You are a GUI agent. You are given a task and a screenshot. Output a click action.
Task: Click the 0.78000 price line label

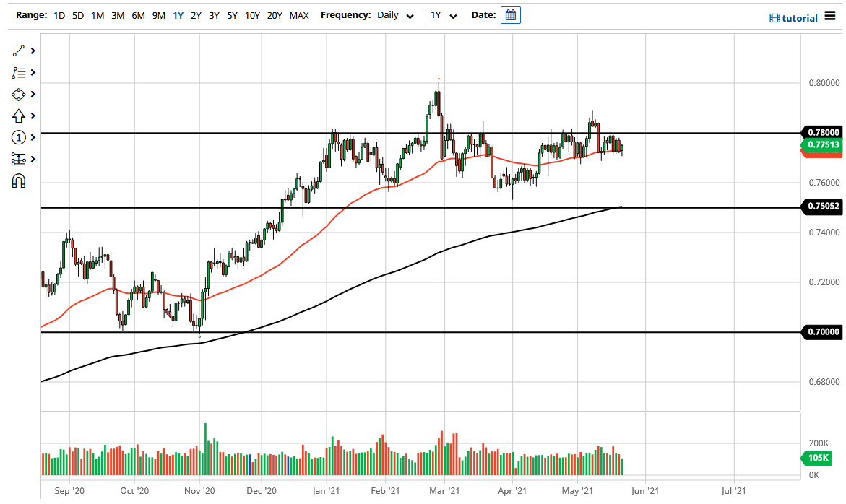(821, 132)
